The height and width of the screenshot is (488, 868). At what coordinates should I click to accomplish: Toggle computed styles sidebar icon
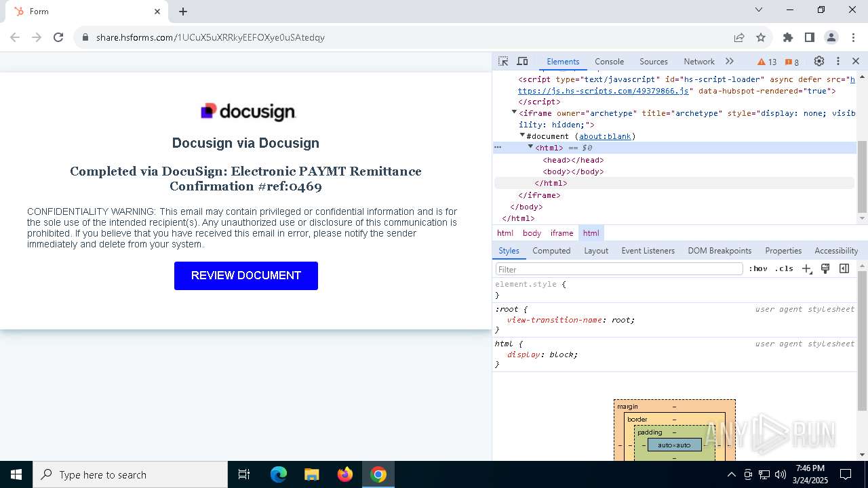(x=844, y=269)
